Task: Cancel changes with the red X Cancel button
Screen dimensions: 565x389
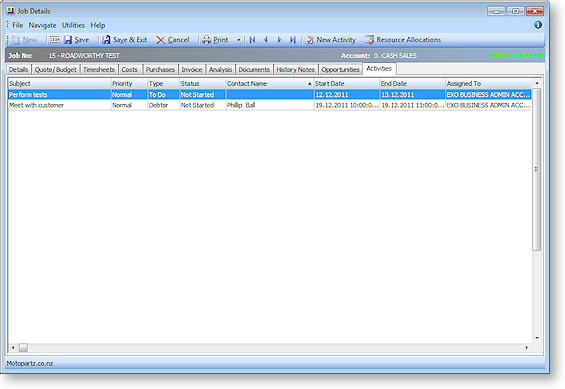Action: 173,40
